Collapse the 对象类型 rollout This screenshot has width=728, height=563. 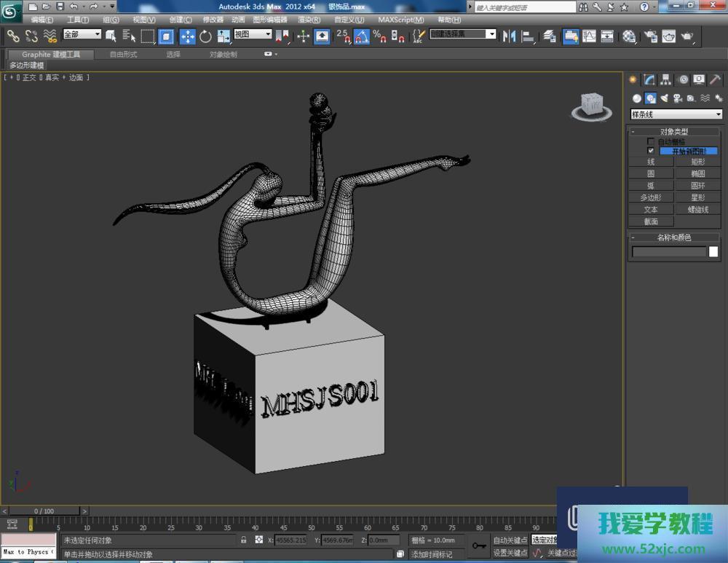[x=674, y=131]
